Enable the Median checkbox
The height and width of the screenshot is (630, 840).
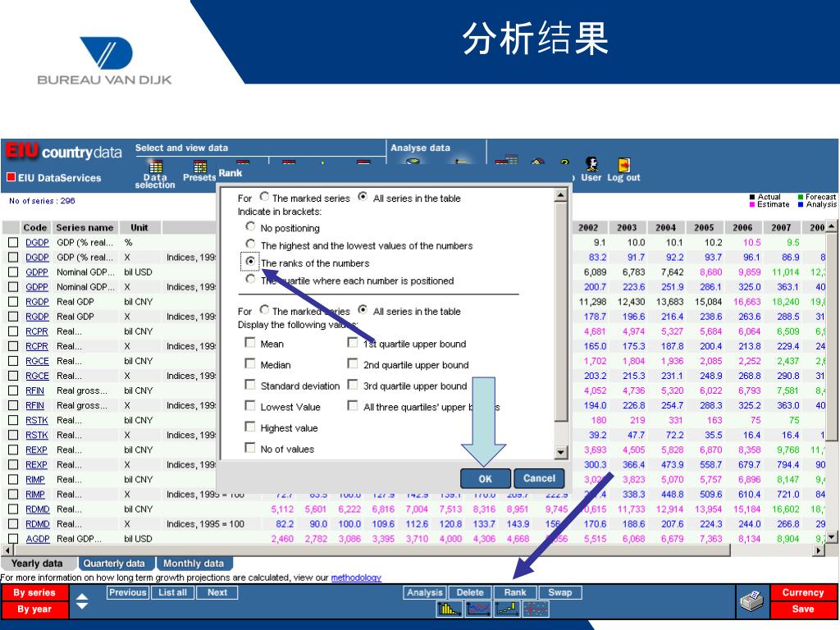[x=249, y=363]
